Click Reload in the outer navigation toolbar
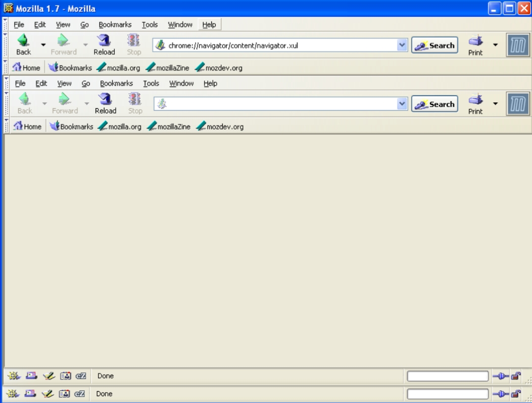The width and height of the screenshot is (532, 403). pos(104,45)
